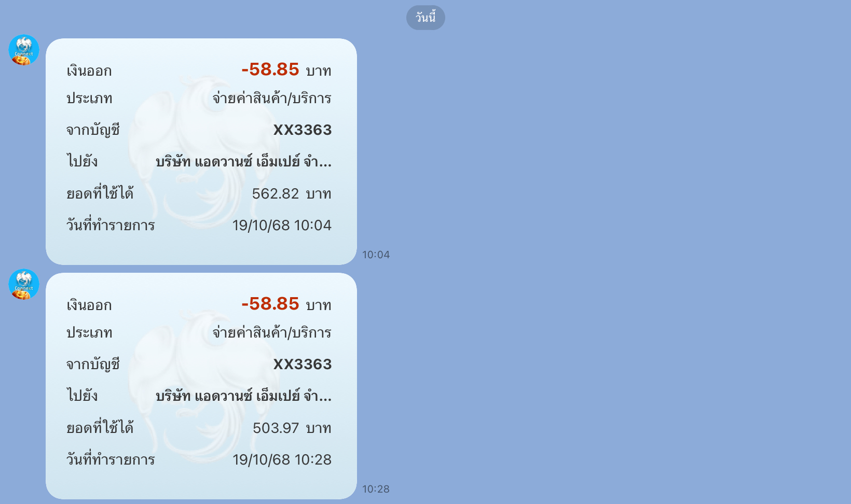Click the transaction date 19/10/68 10:04
This screenshot has height=504, width=851.
[x=282, y=225]
